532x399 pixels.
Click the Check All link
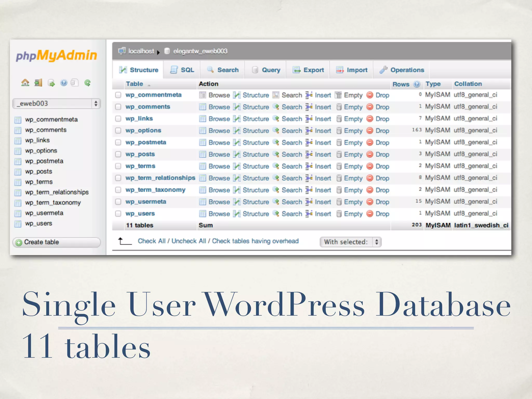pos(151,241)
